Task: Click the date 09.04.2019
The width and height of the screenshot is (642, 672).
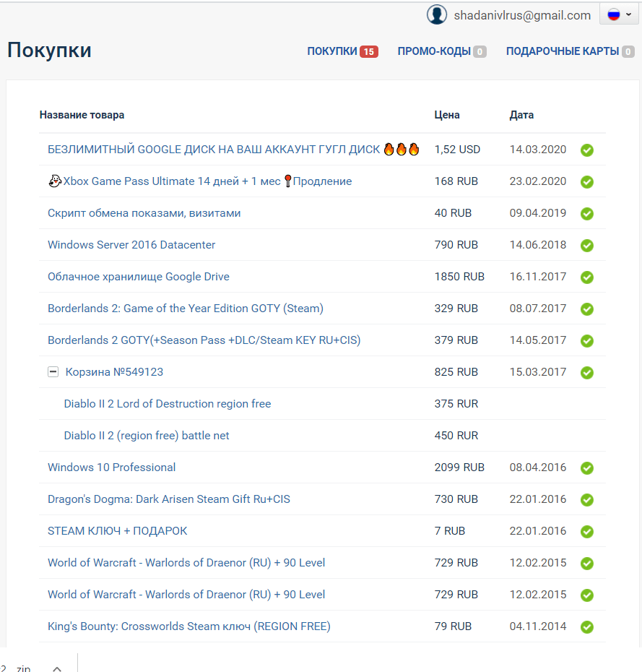Action: 538,213
